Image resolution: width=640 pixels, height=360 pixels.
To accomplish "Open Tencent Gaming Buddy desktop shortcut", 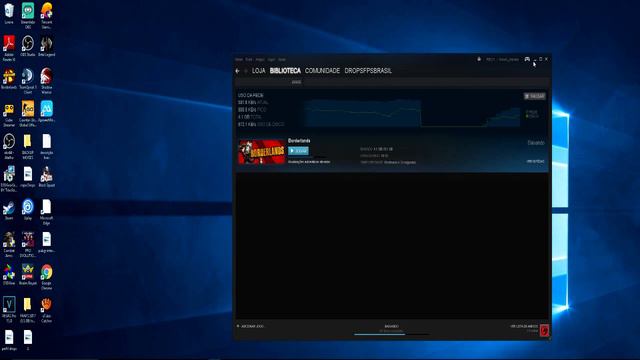I will pos(47,16).
